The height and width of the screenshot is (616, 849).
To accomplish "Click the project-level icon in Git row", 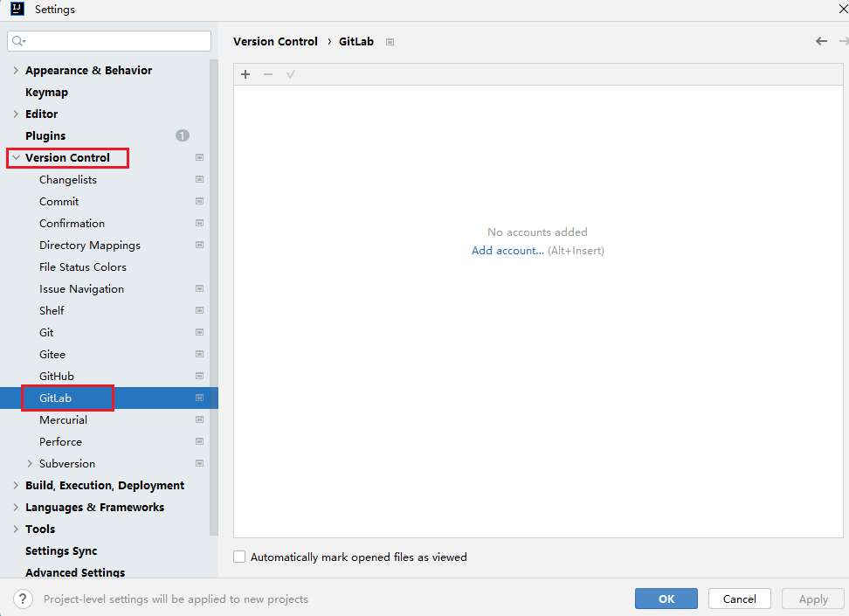I will tap(199, 332).
